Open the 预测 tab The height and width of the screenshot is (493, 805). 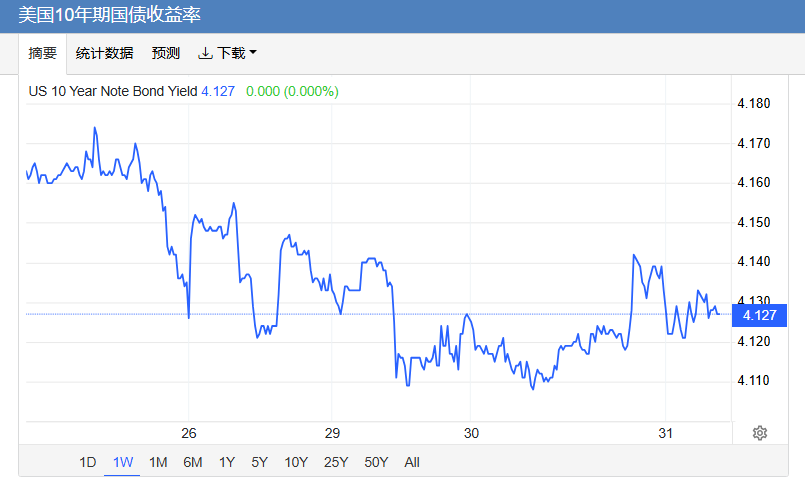pyautogui.click(x=166, y=53)
